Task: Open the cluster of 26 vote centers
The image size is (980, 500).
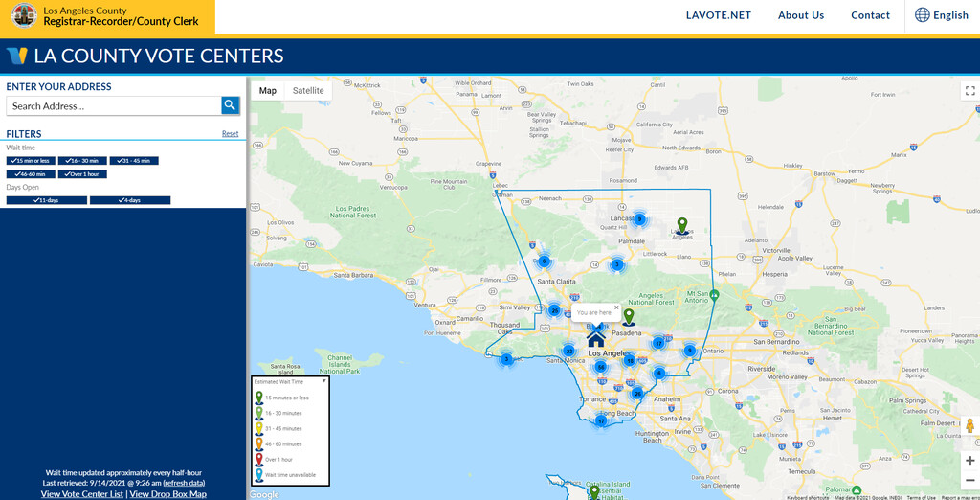Action: (636, 394)
